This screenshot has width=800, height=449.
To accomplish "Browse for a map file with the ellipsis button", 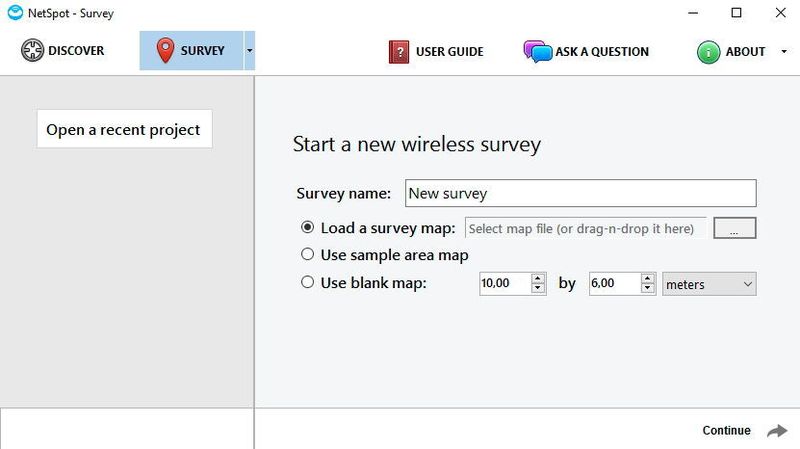I will coord(735,228).
